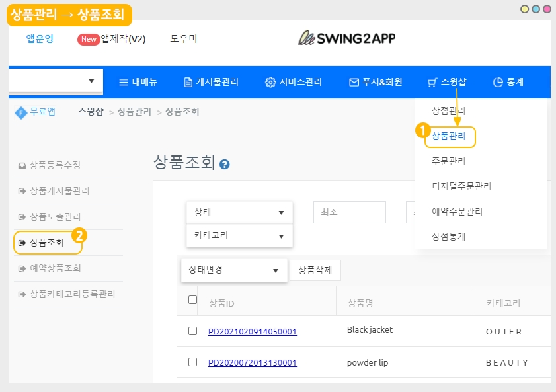
Task: Click the document icon for 게시물관리
Action: 188,83
